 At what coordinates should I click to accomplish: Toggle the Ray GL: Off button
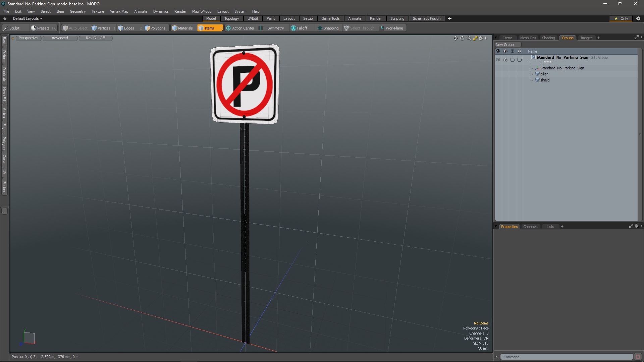pyautogui.click(x=95, y=38)
